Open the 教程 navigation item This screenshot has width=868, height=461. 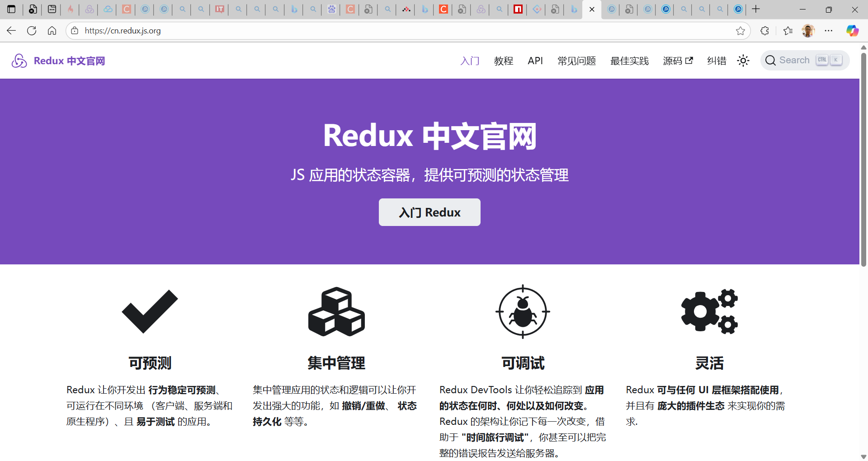point(504,61)
